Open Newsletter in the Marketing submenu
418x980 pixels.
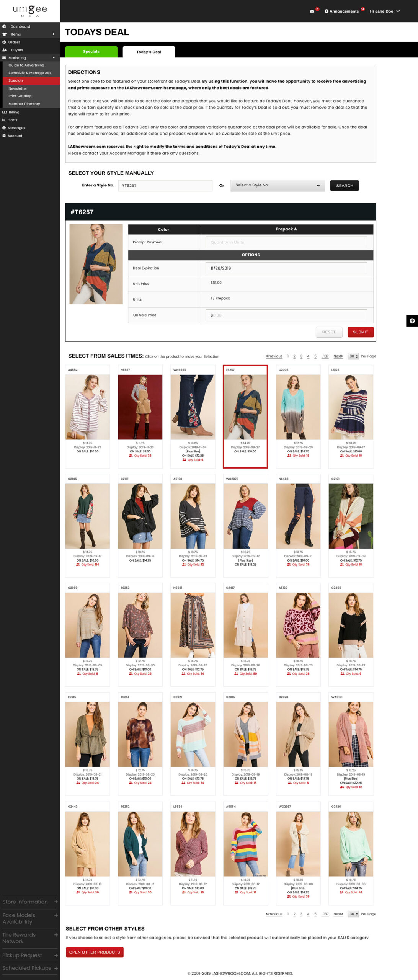click(18, 88)
